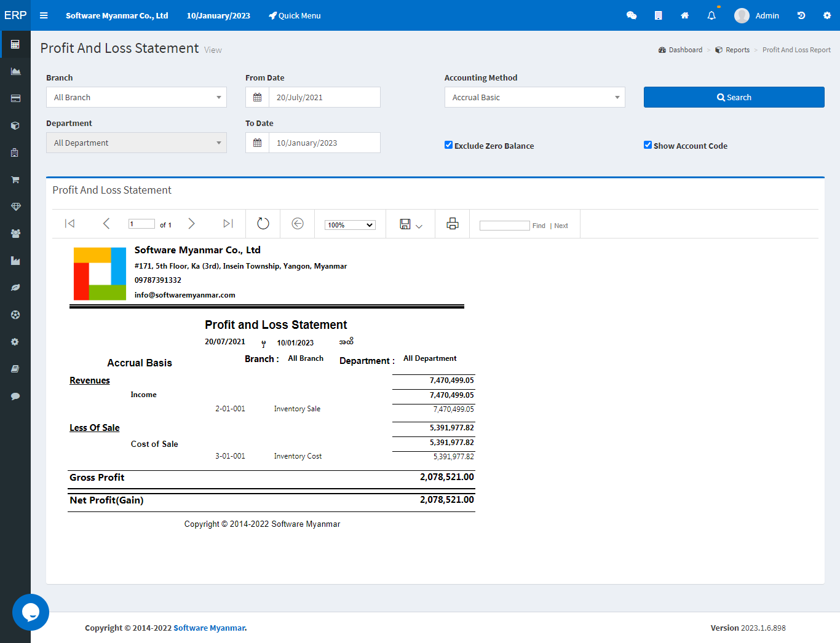Click the 10/January/2023 header date

[x=218, y=15]
